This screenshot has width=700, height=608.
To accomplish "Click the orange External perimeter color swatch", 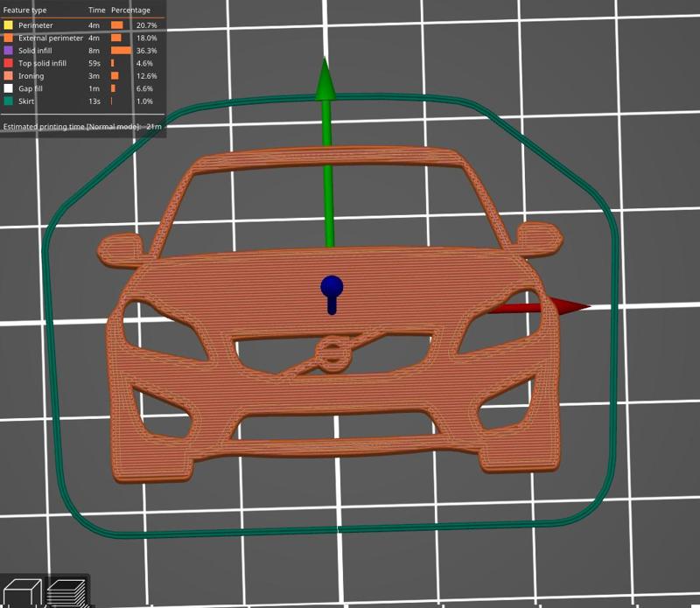I will tap(8, 38).
